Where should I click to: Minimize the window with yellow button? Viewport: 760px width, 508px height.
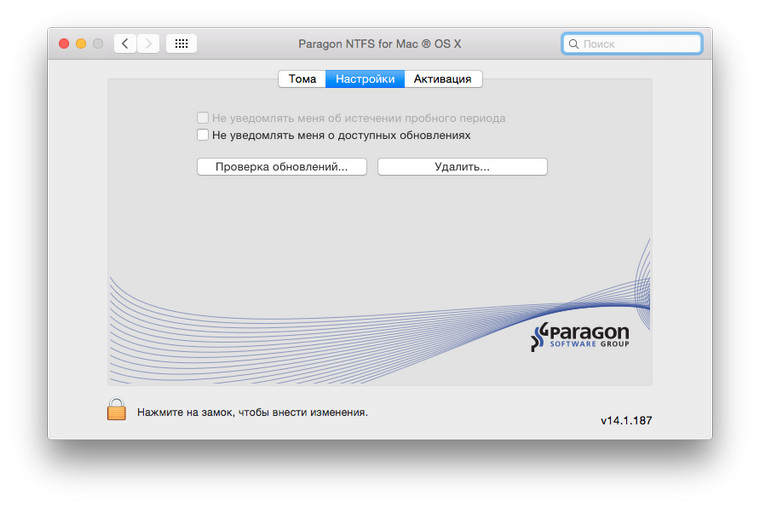[81, 44]
